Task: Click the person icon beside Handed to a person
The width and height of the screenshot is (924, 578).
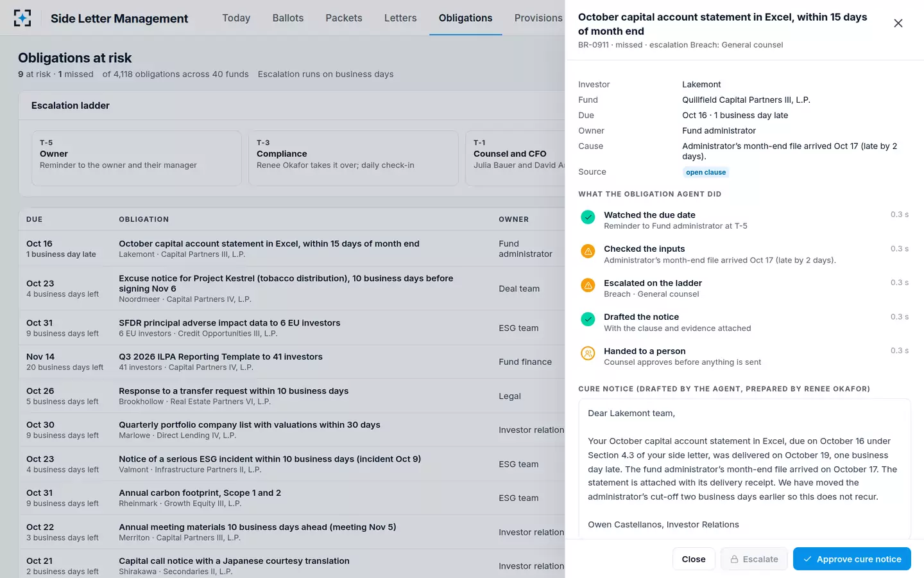Action: [588, 353]
